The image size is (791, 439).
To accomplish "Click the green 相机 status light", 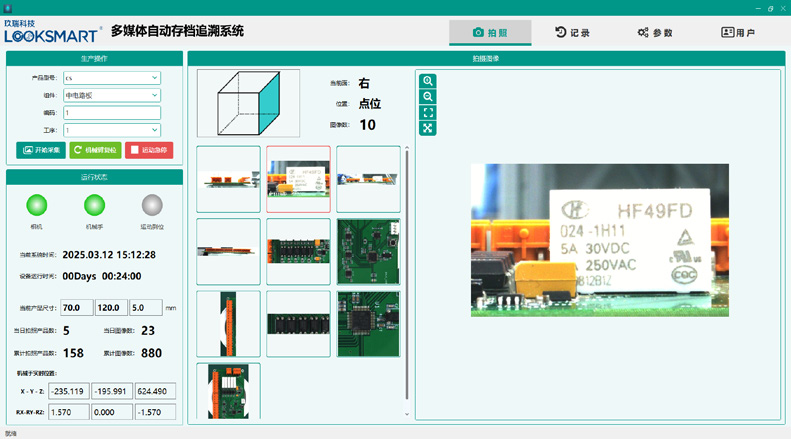I will (x=37, y=205).
